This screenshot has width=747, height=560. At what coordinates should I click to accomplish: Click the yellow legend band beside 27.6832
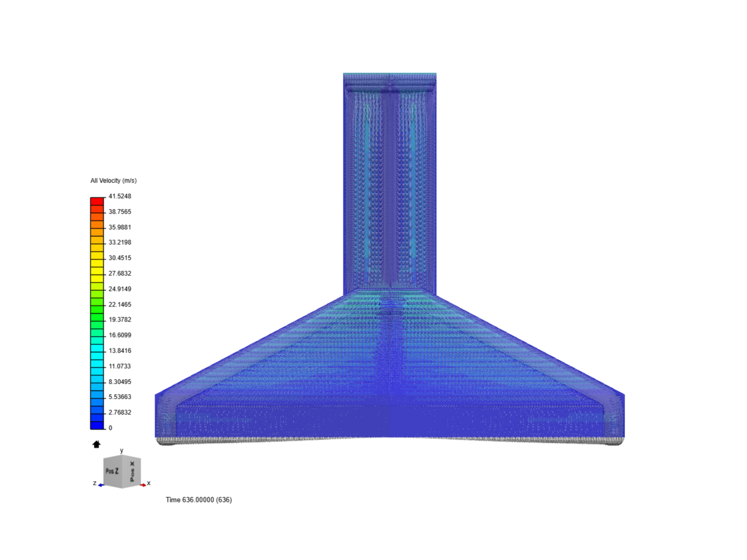[97, 271]
